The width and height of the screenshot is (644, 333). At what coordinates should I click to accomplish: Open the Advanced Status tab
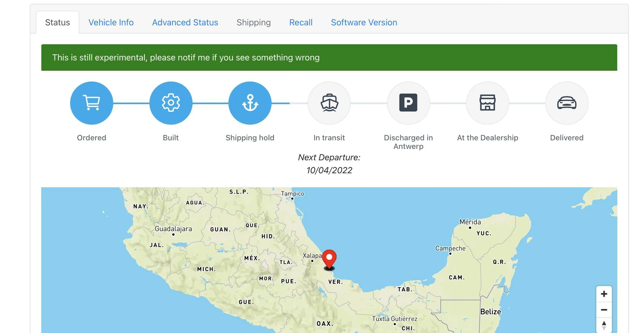[x=185, y=22]
